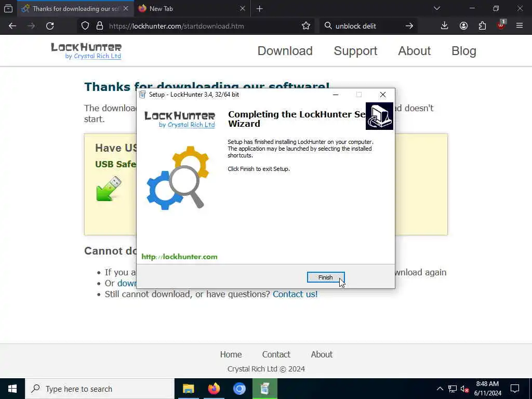This screenshot has width=532, height=399.
Task: Open the Windows Start menu
Action: (x=12, y=389)
